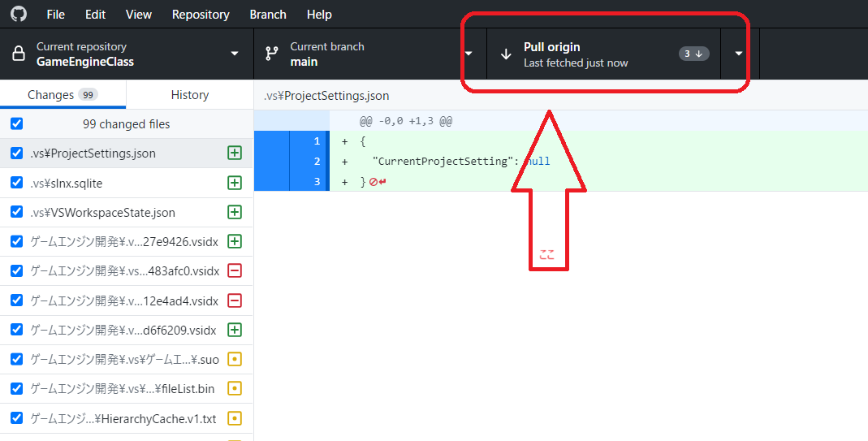Screen dimensions: 868x441
Task: Click the repository lock icon
Action: pyautogui.click(x=19, y=54)
